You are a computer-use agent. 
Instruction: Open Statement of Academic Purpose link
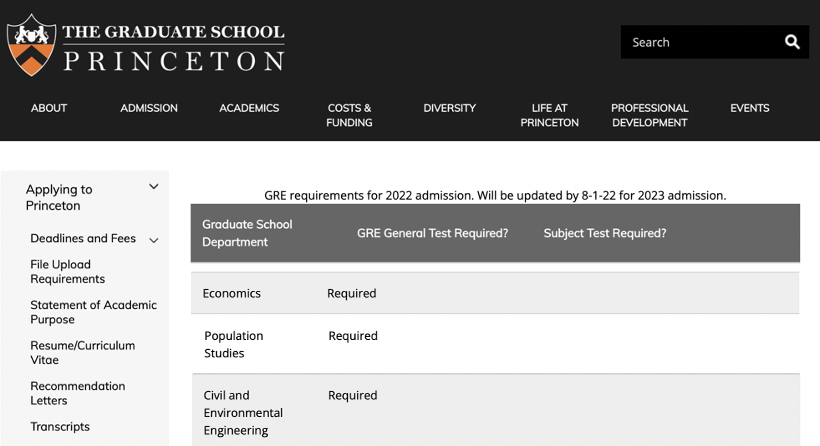tap(94, 312)
